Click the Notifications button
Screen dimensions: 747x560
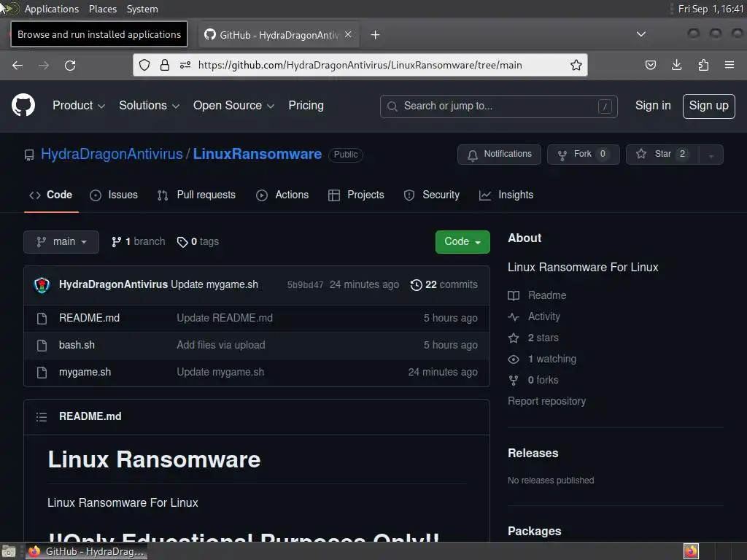(499, 155)
